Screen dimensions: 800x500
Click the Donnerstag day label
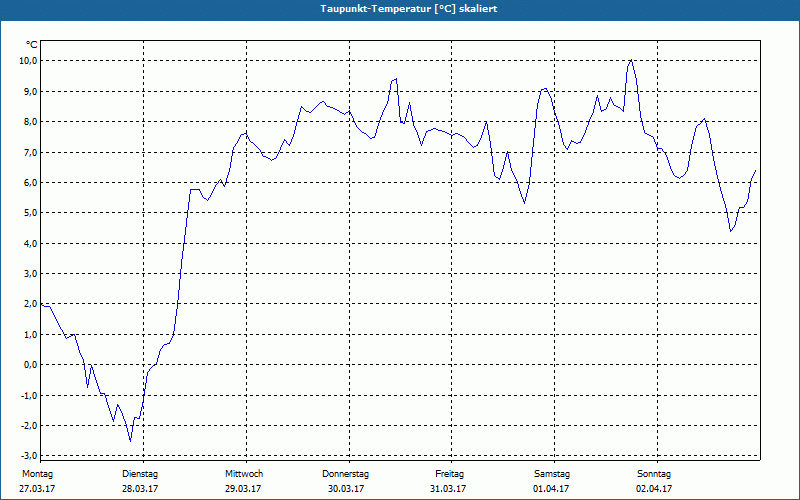(345, 474)
